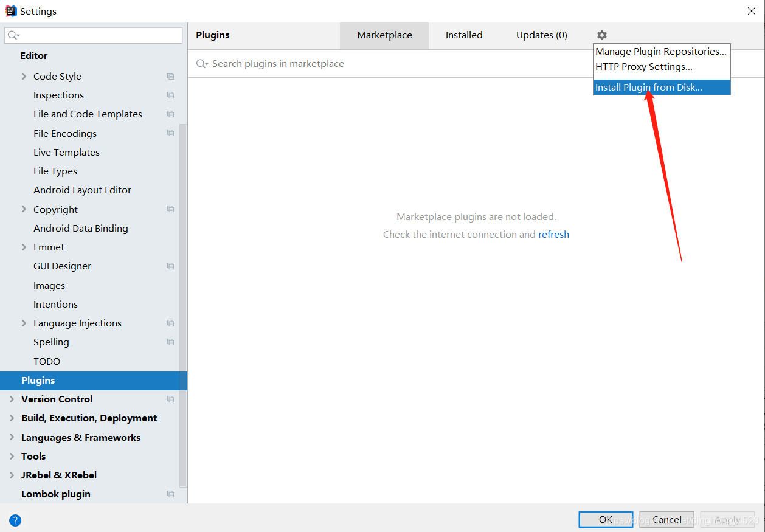This screenshot has width=765, height=532.
Task: Click the OK button
Action: pos(606,519)
